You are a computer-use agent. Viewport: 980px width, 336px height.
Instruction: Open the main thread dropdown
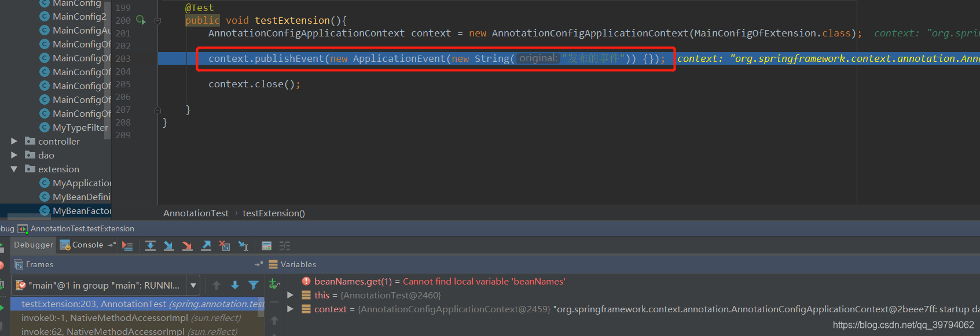pos(106,285)
